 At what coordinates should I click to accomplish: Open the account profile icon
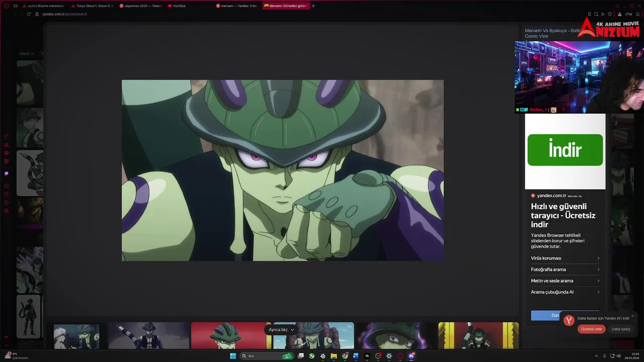pos(619,14)
